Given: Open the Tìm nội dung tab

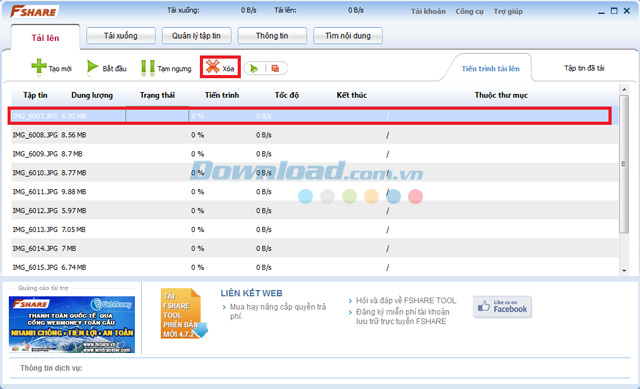Looking at the screenshot, I should pyautogui.click(x=348, y=36).
